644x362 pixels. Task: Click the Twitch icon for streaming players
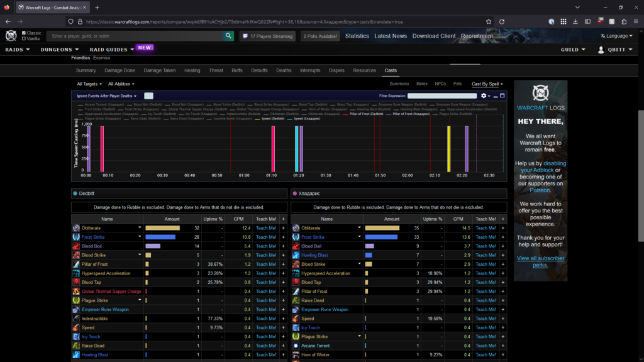[245, 36]
